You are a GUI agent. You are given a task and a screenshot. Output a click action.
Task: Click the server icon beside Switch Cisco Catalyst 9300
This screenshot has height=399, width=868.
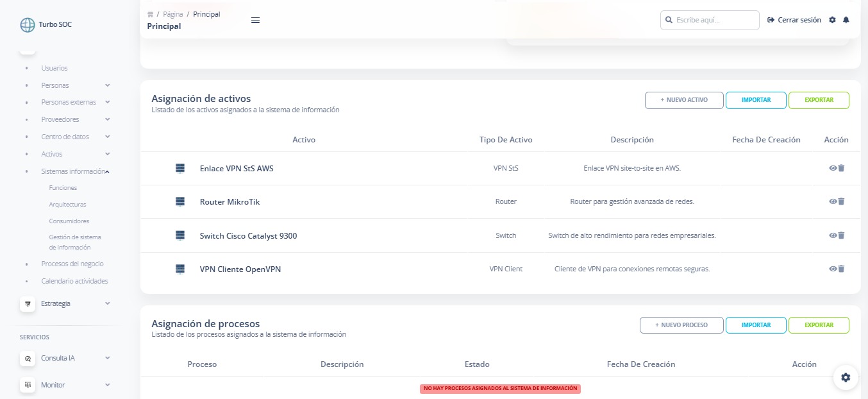pyautogui.click(x=180, y=235)
